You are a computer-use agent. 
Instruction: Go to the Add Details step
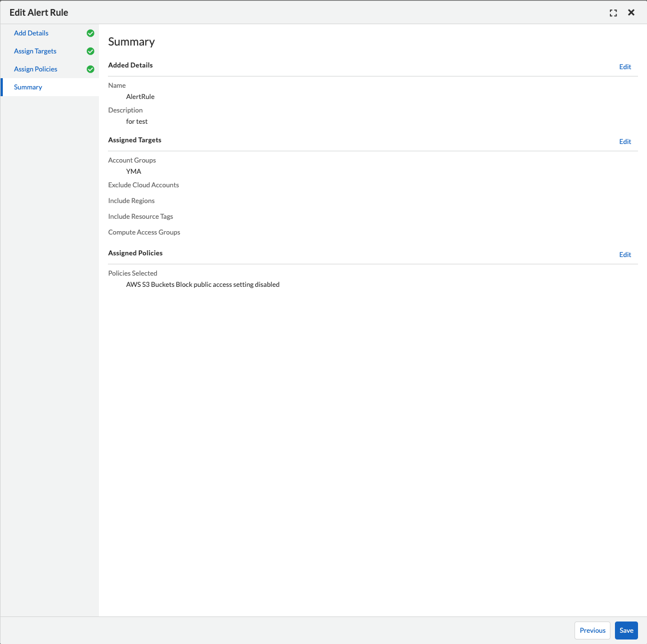point(31,33)
